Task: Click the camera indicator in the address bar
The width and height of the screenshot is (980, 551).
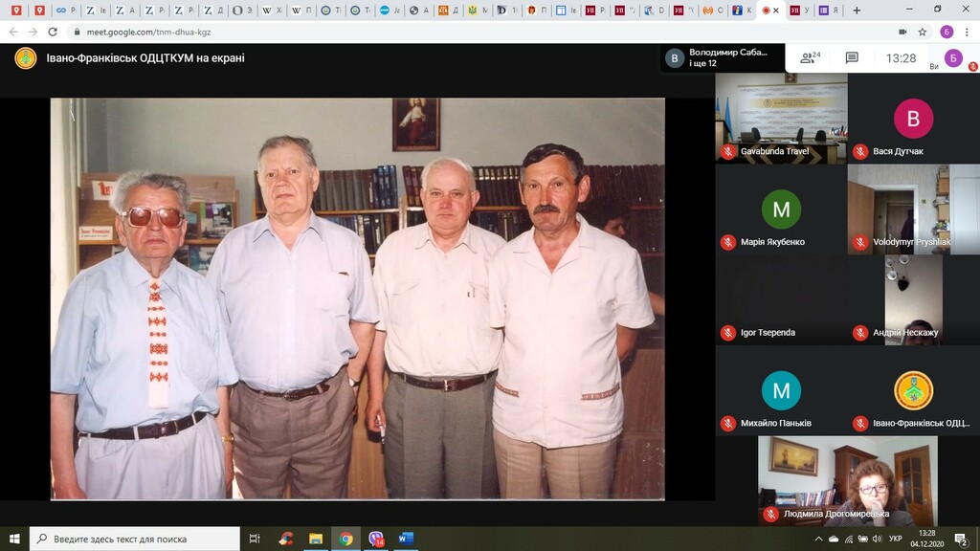Action: tap(902, 32)
